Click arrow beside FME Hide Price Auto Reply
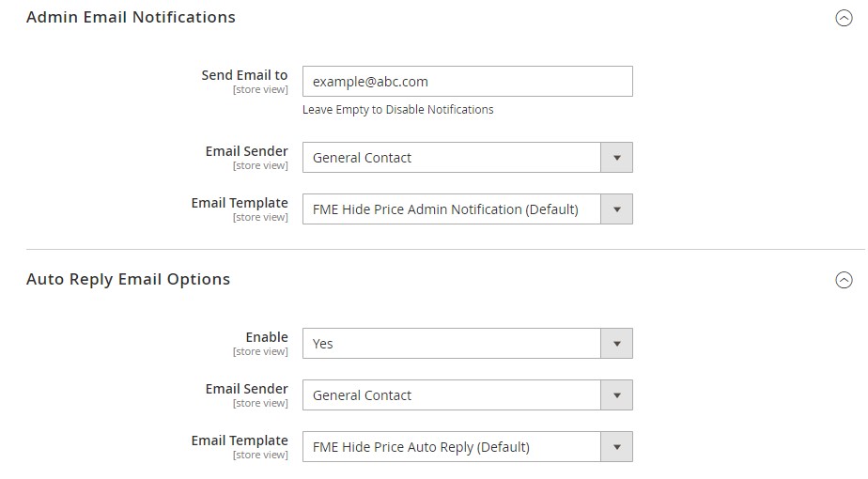The image size is (868, 479). pos(616,447)
